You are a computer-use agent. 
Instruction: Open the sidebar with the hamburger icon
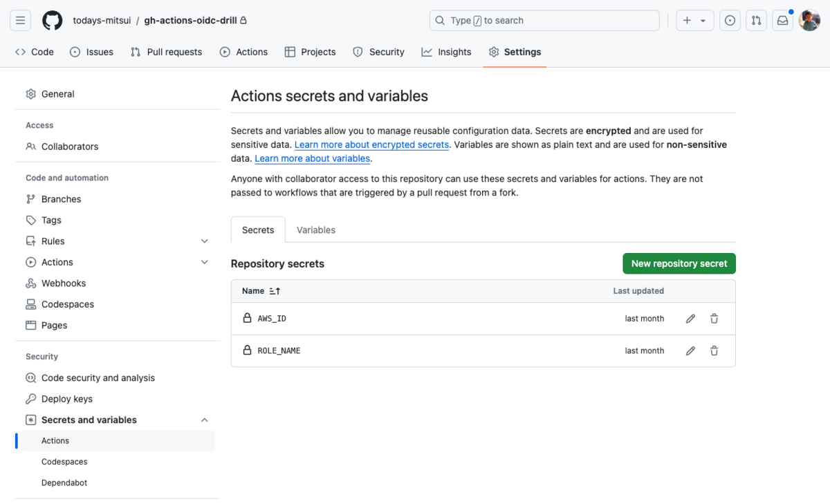[20, 20]
